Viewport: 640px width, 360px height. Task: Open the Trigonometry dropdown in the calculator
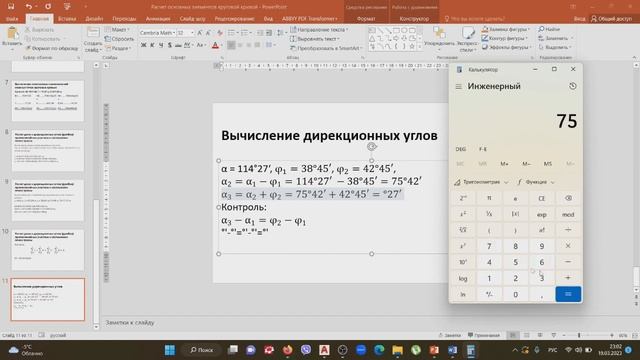click(481, 182)
